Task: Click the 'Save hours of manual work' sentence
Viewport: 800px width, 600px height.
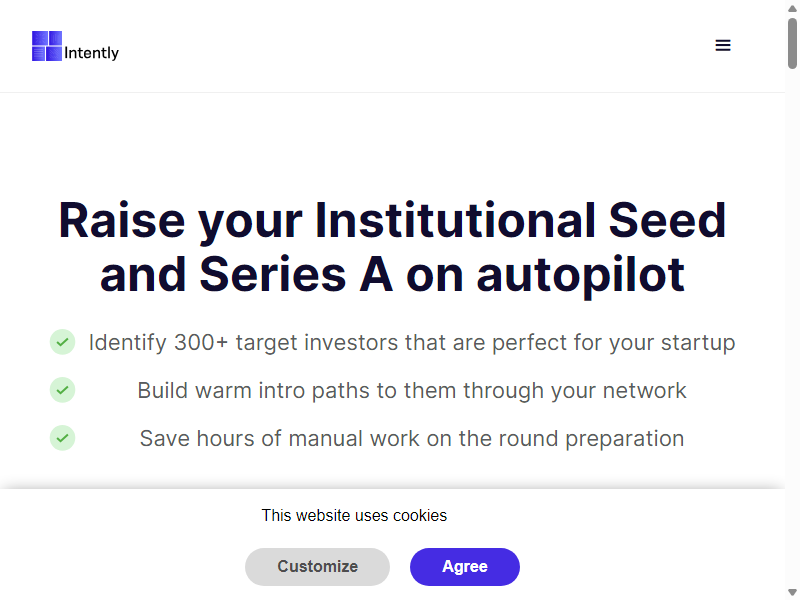Action: coord(412,438)
